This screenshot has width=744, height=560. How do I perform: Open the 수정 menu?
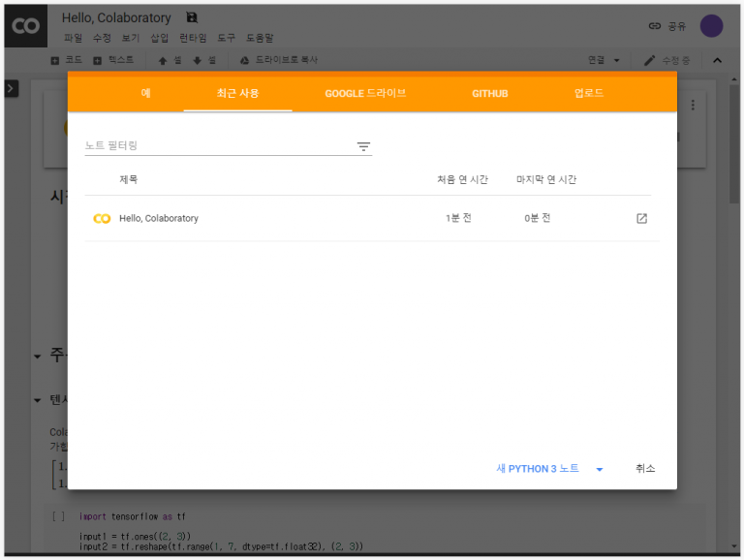click(x=102, y=38)
